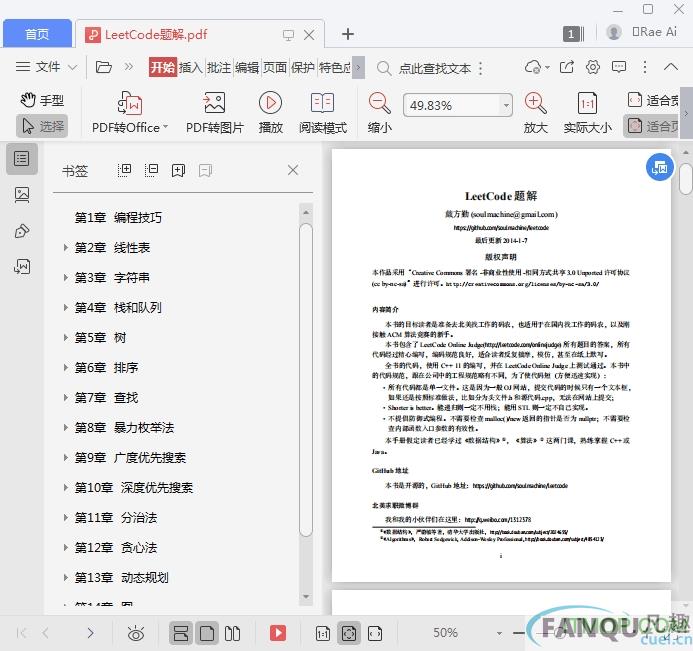Add a new bookmark icon
The image size is (693, 651).
178,170
